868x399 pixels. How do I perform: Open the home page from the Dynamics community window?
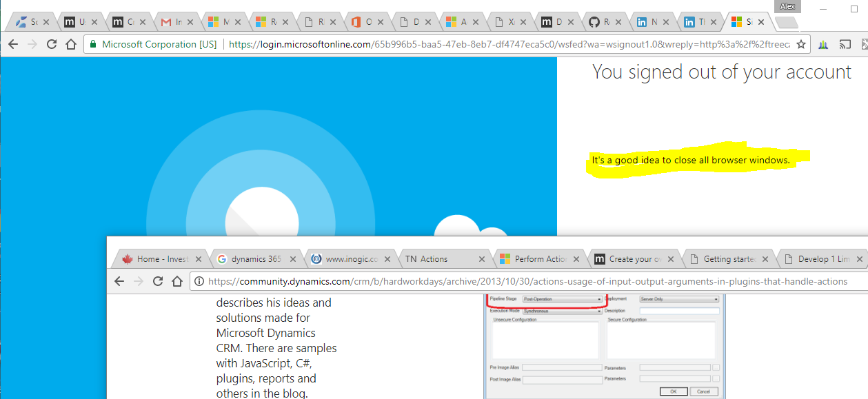tap(177, 281)
